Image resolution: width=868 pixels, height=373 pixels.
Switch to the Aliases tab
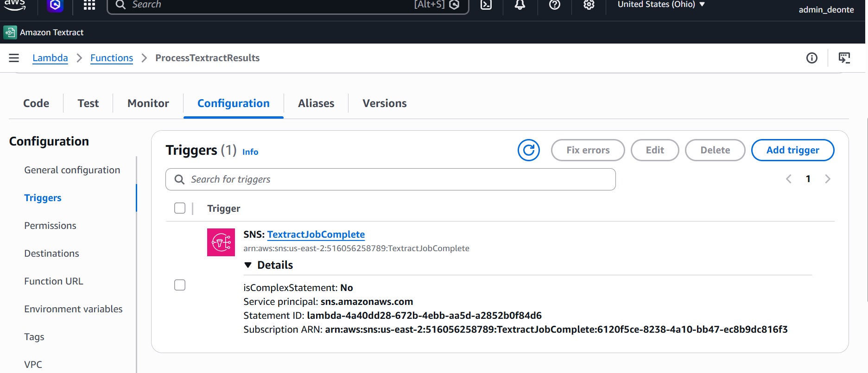pyautogui.click(x=316, y=103)
